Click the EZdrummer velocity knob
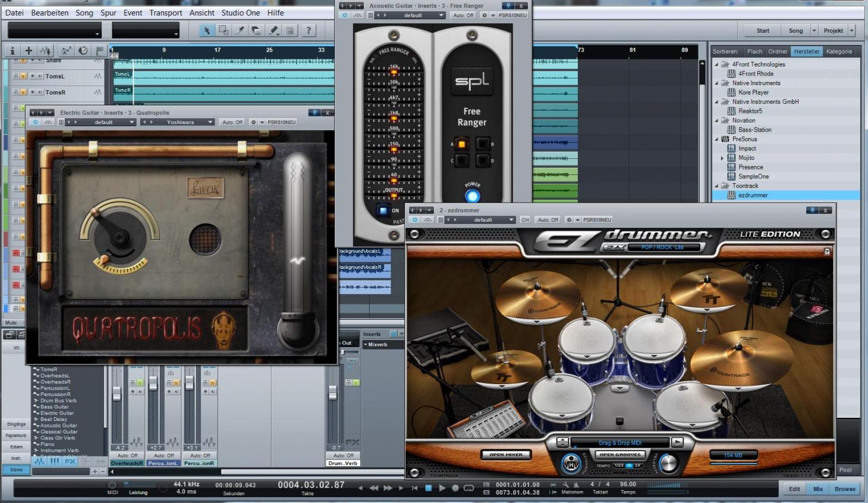 (x=669, y=463)
